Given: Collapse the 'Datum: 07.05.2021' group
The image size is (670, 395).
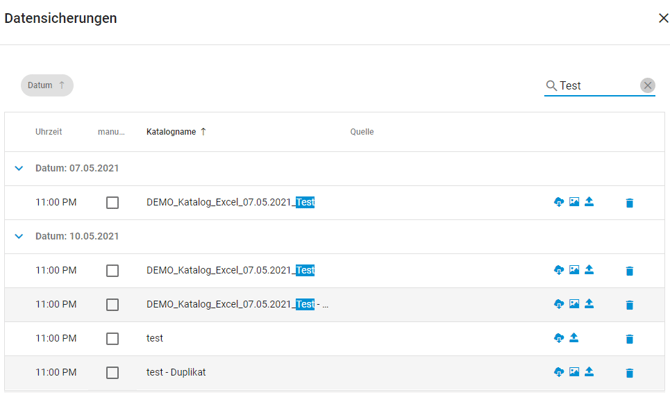Looking at the screenshot, I should pos(19,168).
